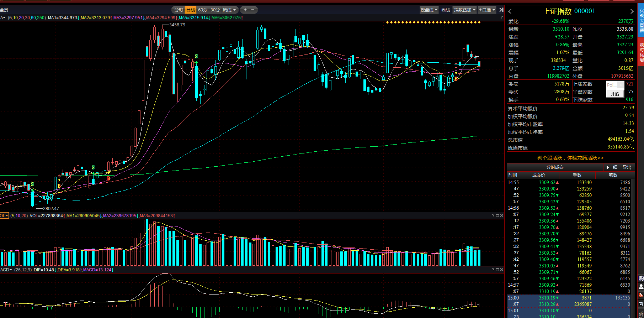Go to previous stock with left chevron
Viewport: 644px width, 318px height.
510,11
